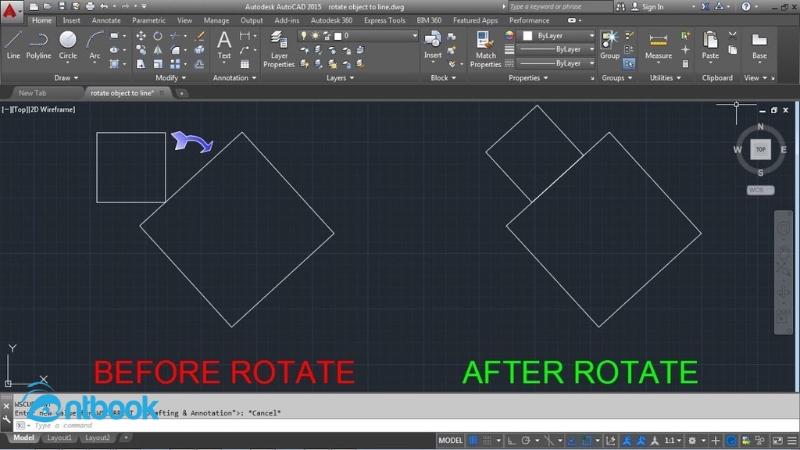Open the New Tab file tab
Viewport: 800px width, 450px height.
(x=32, y=93)
